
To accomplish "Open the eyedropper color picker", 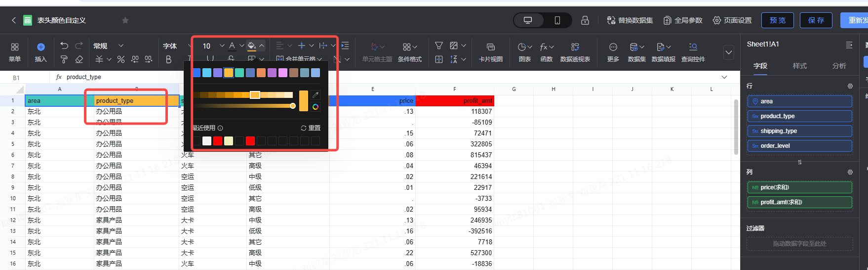I will [x=316, y=95].
